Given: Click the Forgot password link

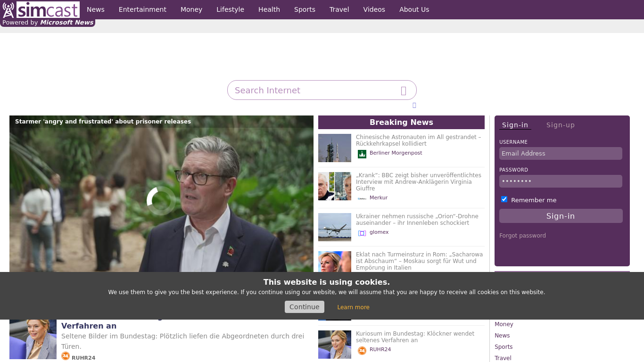Looking at the screenshot, I should 522,236.
